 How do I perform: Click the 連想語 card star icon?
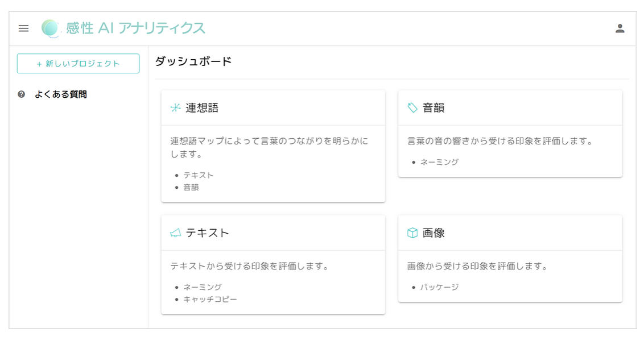click(x=175, y=108)
